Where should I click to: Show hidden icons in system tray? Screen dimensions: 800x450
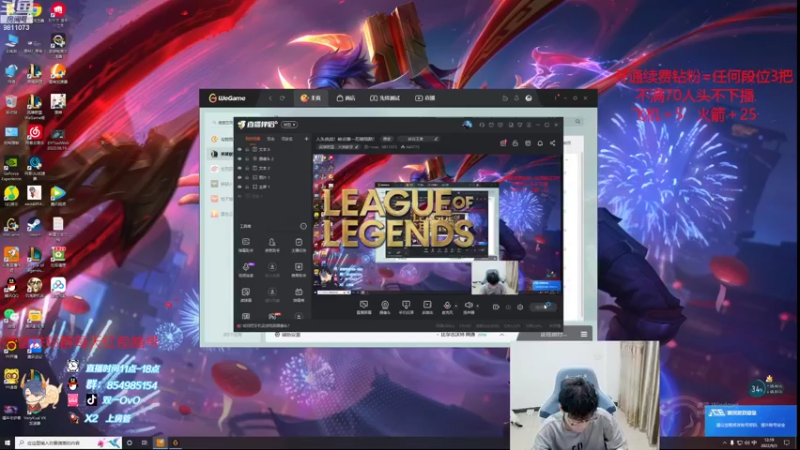[724, 442]
